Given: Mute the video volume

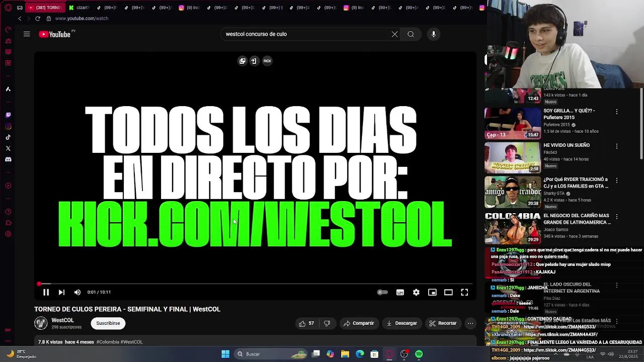Looking at the screenshot, I should pyautogui.click(x=77, y=292).
